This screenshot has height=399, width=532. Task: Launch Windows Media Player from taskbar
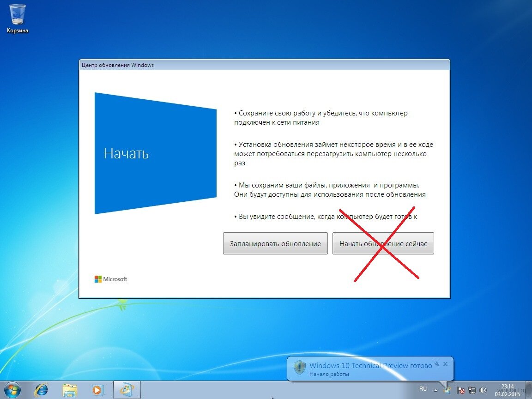click(x=98, y=390)
